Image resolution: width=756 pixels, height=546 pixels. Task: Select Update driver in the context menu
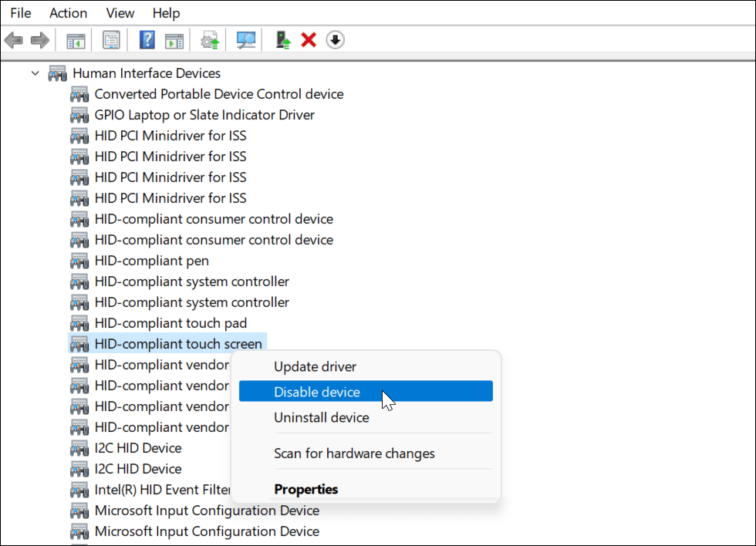(315, 366)
